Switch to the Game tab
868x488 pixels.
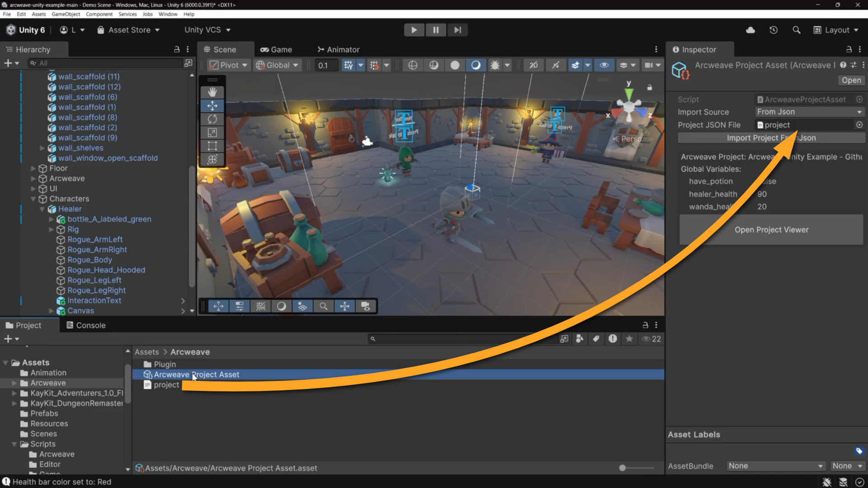276,49
